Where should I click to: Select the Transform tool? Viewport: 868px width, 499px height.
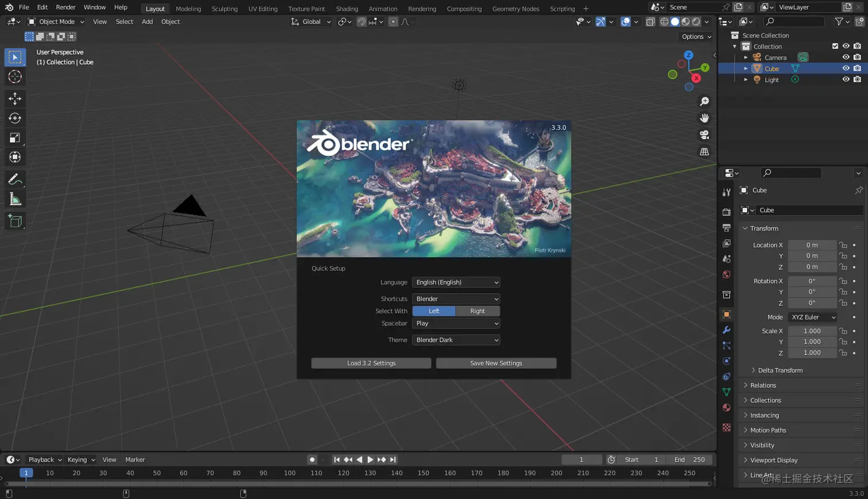click(15, 157)
